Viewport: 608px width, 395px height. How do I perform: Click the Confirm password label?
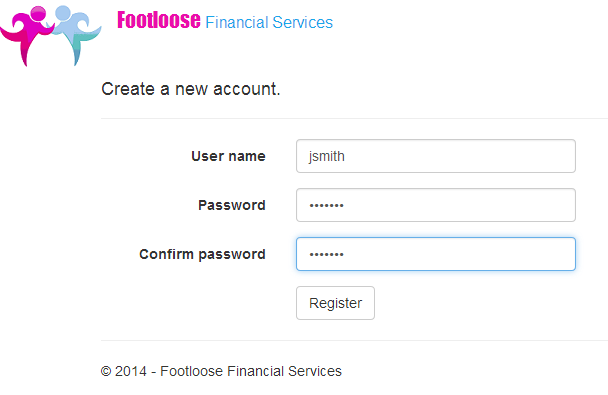click(202, 254)
